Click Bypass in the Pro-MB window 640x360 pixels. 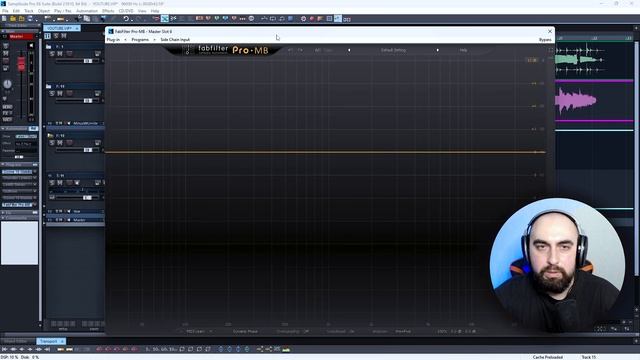[x=545, y=40]
